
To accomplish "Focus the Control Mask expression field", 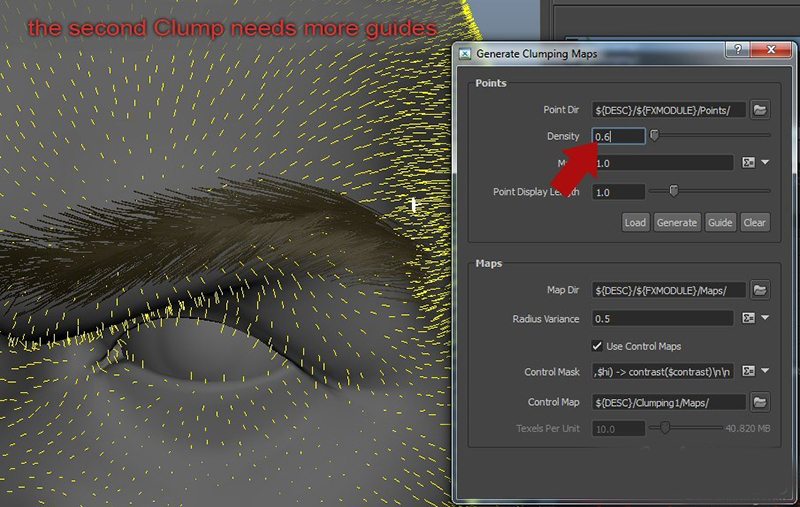I will point(663,372).
